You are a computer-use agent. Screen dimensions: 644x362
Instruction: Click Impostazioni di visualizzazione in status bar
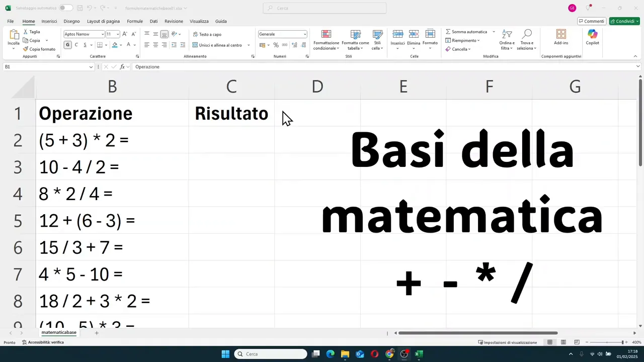tap(507, 342)
